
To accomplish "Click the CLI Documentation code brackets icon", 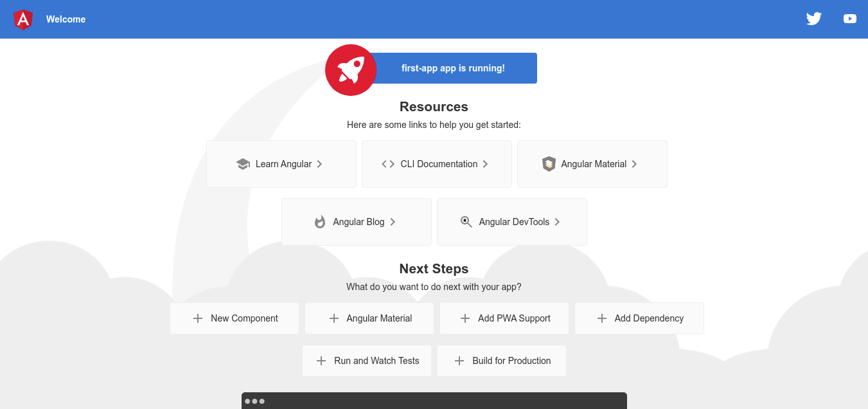I will (x=388, y=164).
